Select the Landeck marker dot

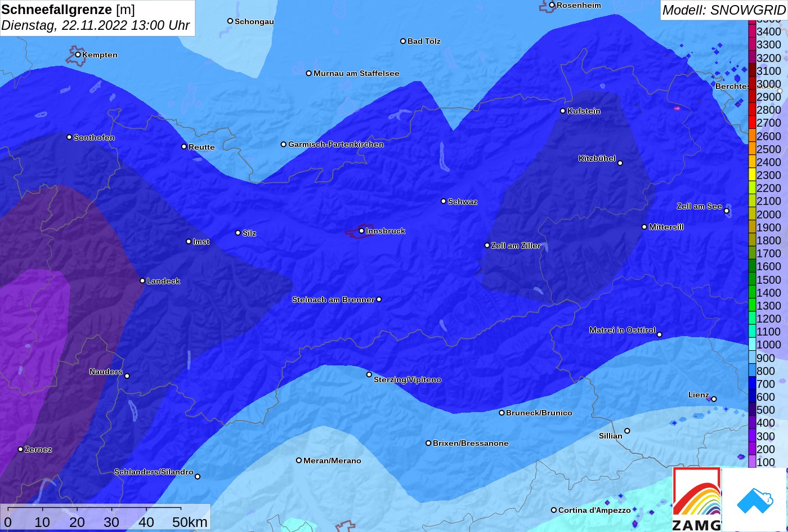[x=142, y=281]
